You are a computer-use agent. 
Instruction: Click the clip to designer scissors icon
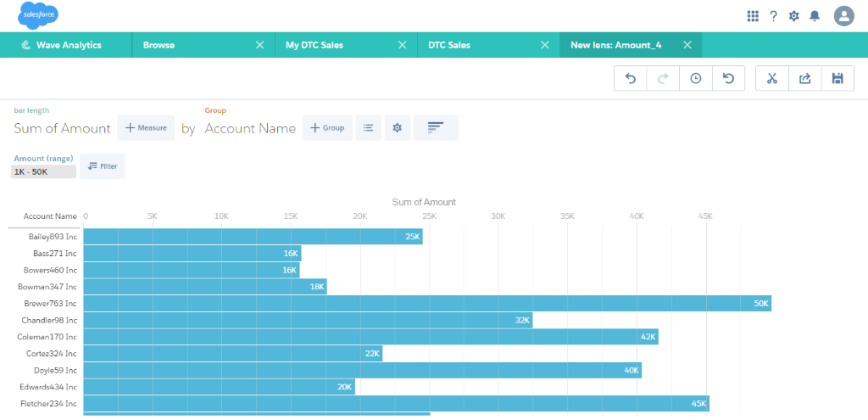pyautogui.click(x=772, y=79)
